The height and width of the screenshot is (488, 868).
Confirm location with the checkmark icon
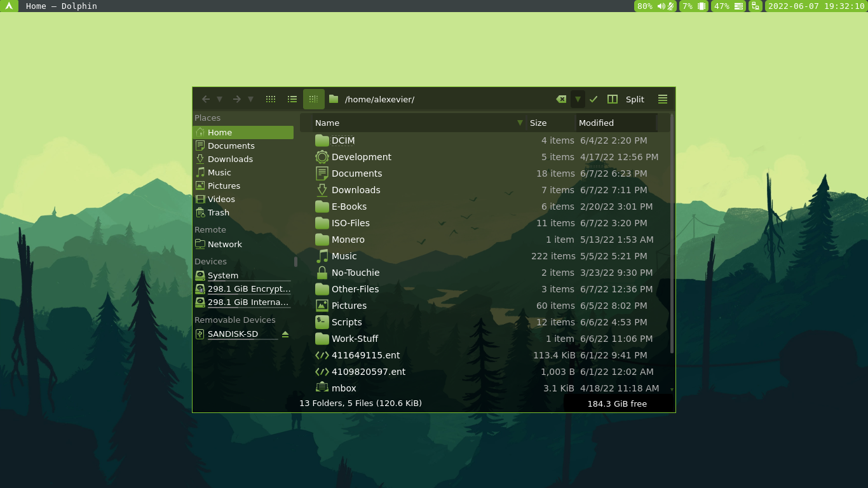[x=593, y=99]
